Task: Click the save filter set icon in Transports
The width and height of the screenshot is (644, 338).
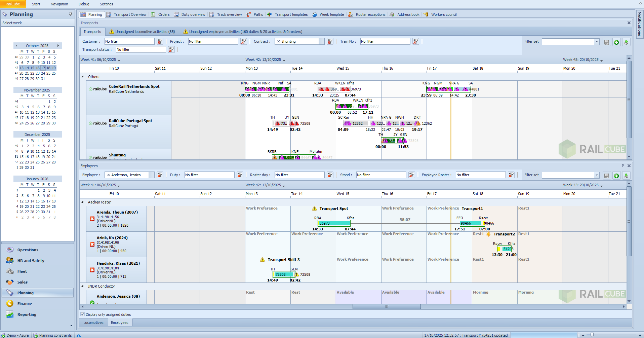Action: click(607, 42)
